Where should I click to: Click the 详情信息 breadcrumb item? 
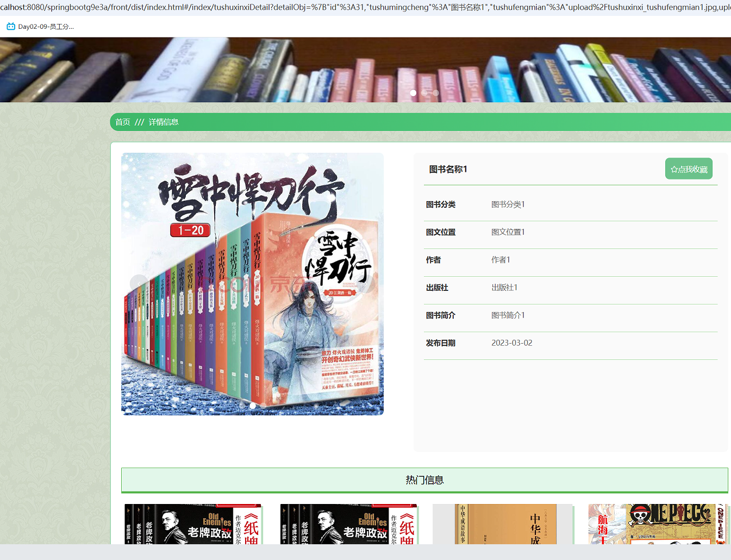coord(164,122)
